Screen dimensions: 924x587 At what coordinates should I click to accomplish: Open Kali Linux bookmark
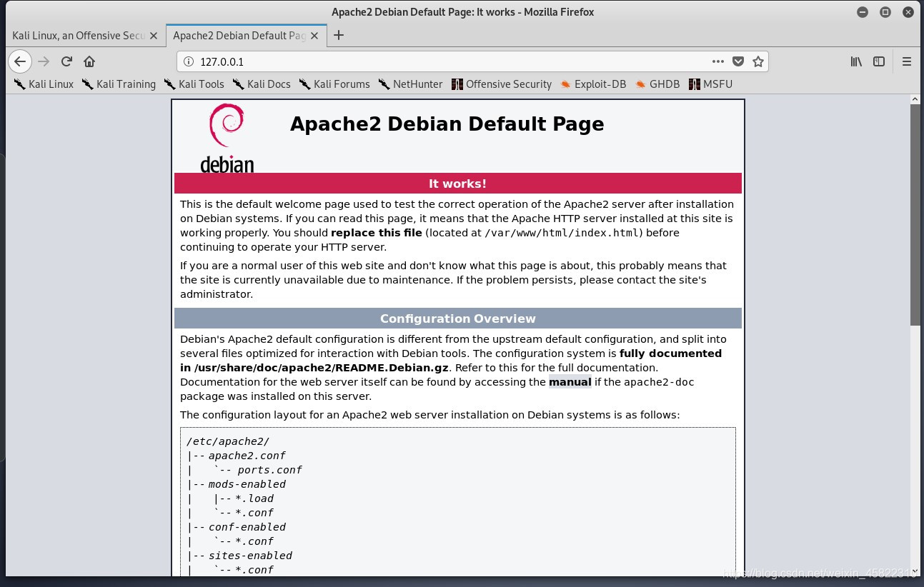point(44,84)
